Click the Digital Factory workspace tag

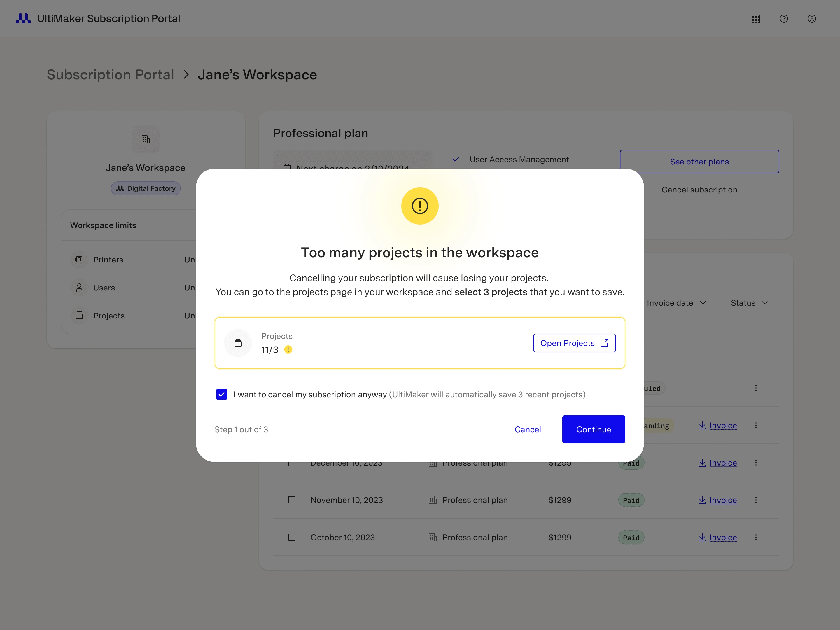click(146, 187)
